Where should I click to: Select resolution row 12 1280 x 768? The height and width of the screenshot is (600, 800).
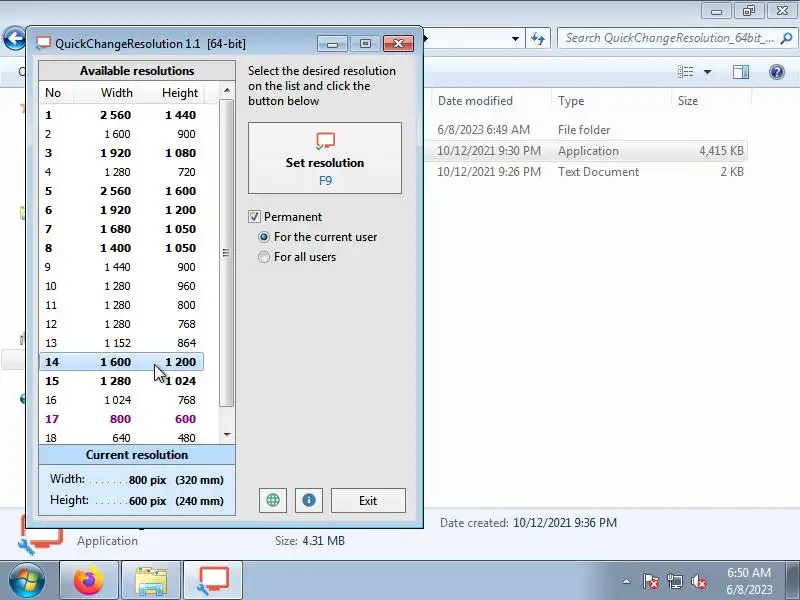(x=121, y=324)
